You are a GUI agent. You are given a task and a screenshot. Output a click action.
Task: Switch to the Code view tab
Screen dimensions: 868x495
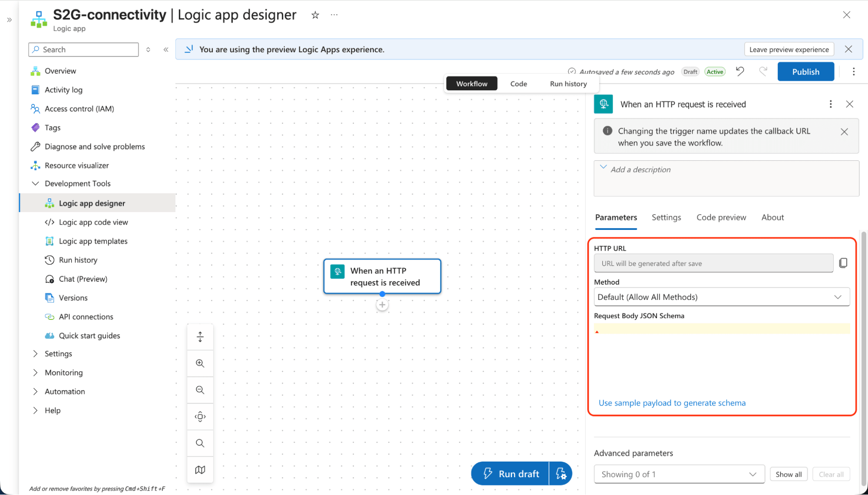518,84
